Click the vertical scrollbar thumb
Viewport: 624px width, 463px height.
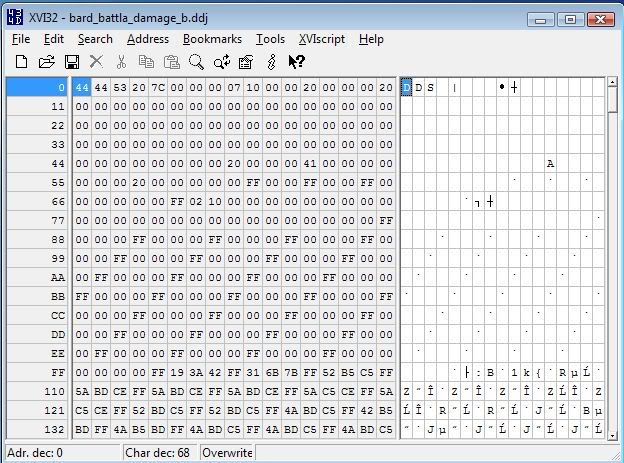click(612, 100)
